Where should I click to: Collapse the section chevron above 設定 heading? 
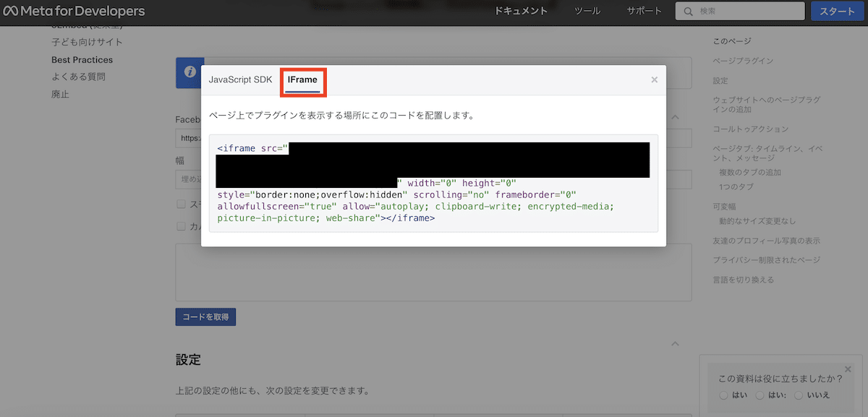pyautogui.click(x=676, y=344)
